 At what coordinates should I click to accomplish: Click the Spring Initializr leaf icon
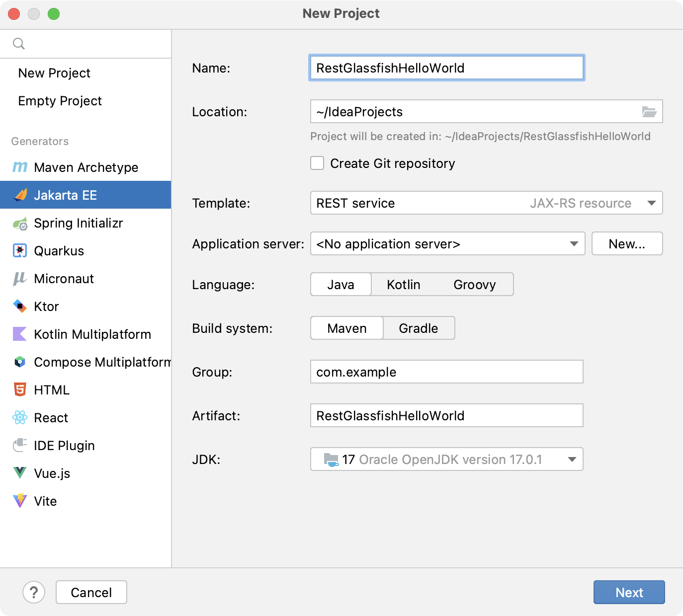(20, 224)
